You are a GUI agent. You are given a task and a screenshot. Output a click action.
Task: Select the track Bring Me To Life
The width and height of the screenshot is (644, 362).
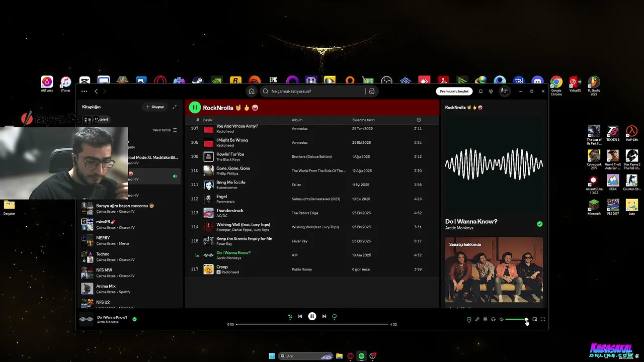click(x=312, y=185)
